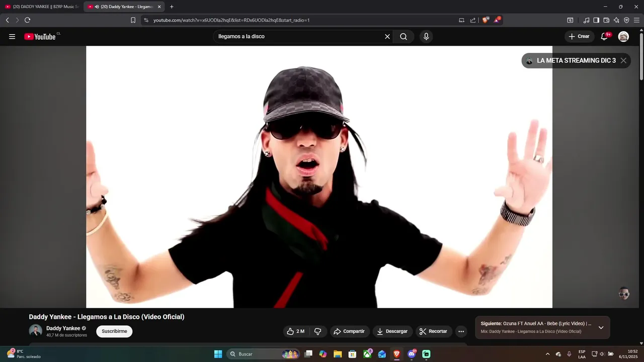Close the Daddy Yankee - Llegamos tab
This screenshot has height=362, width=644.
(x=159, y=7)
